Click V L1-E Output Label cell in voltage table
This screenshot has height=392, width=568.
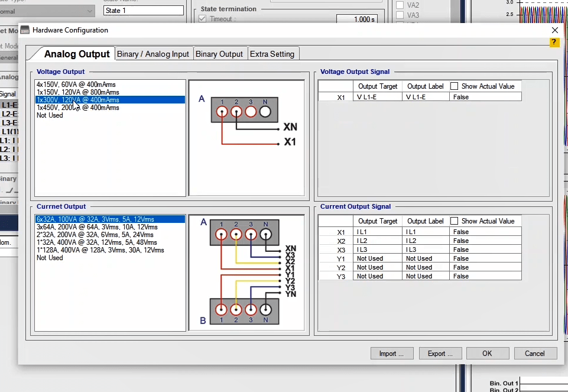click(426, 97)
